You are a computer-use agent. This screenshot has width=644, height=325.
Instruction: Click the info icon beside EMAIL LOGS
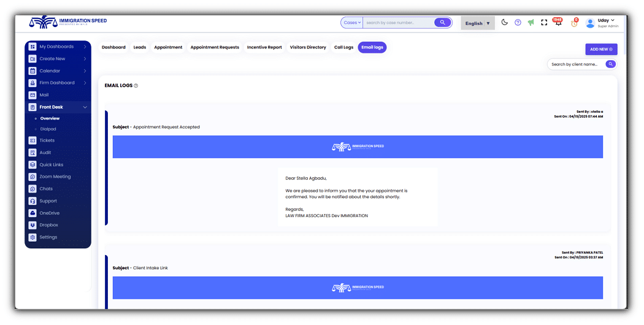pos(136,86)
